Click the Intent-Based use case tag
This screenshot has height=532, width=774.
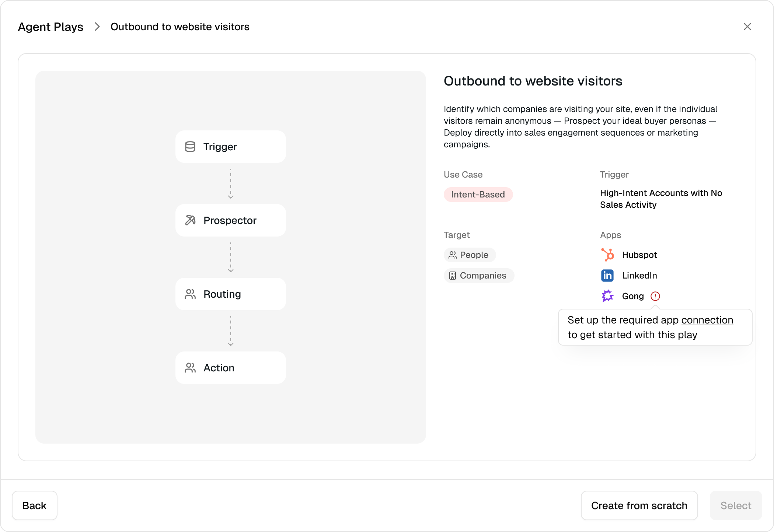point(478,195)
